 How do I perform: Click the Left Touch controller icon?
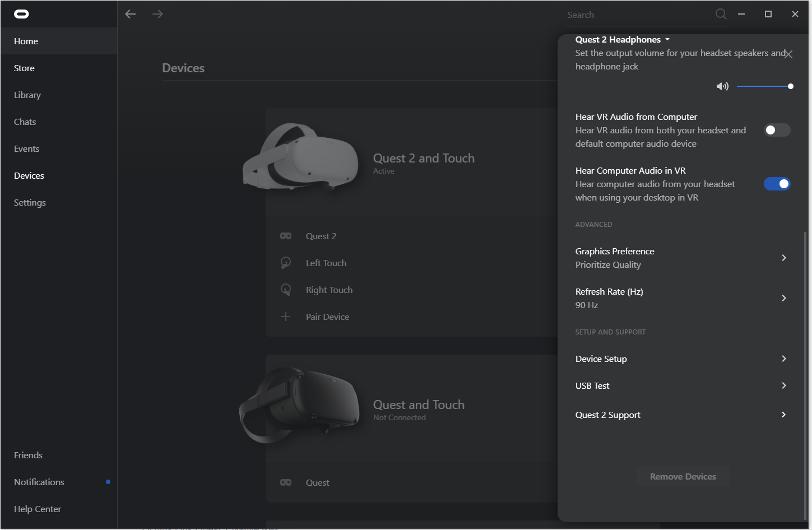tap(286, 263)
